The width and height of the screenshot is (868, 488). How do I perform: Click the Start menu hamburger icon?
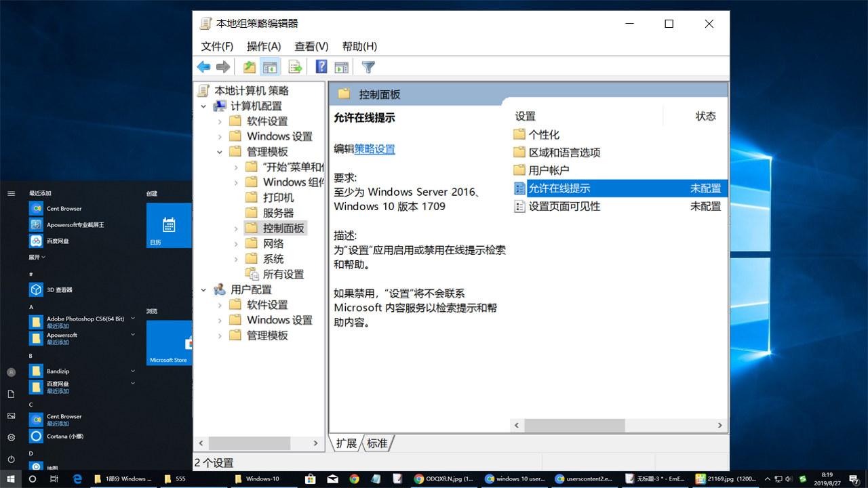[11, 193]
